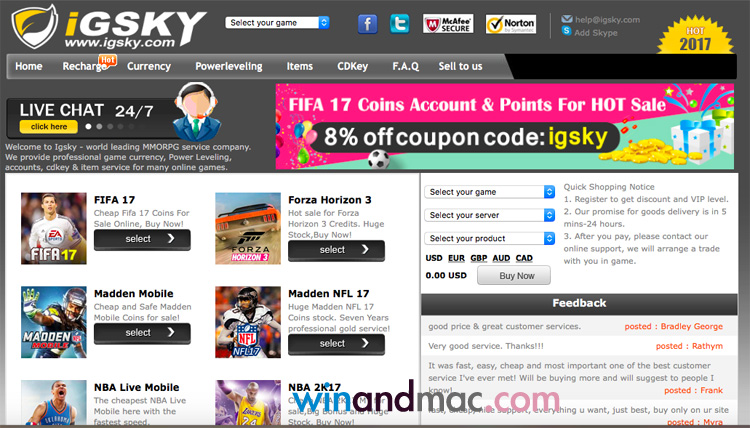750x428 pixels.
Task: Select the FIFA 17 game button
Action: point(142,239)
